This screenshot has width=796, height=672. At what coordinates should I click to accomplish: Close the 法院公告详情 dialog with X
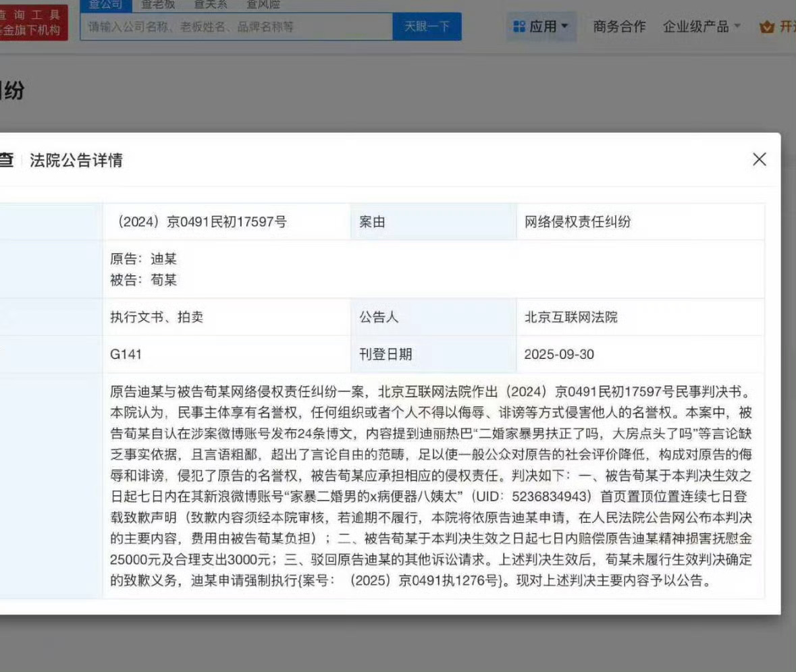pos(759,159)
